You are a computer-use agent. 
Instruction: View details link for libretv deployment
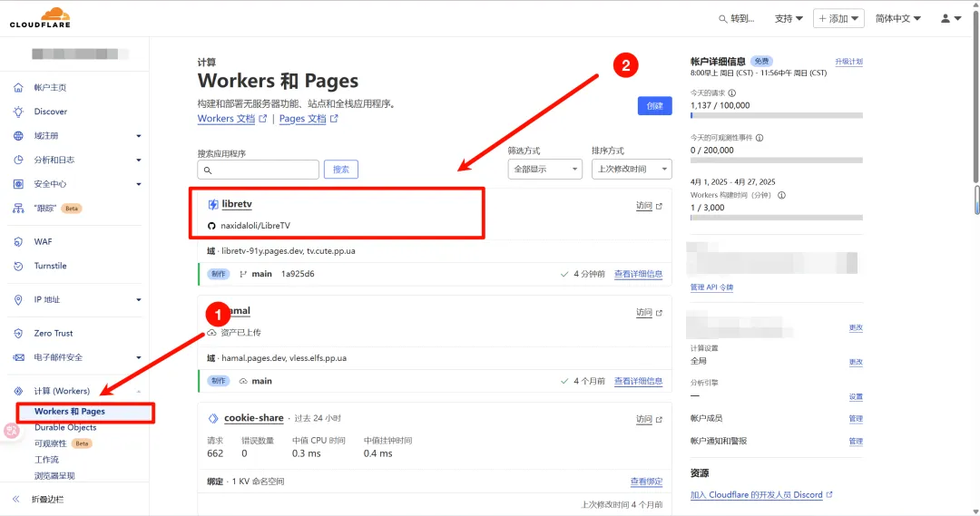click(638, 274)
